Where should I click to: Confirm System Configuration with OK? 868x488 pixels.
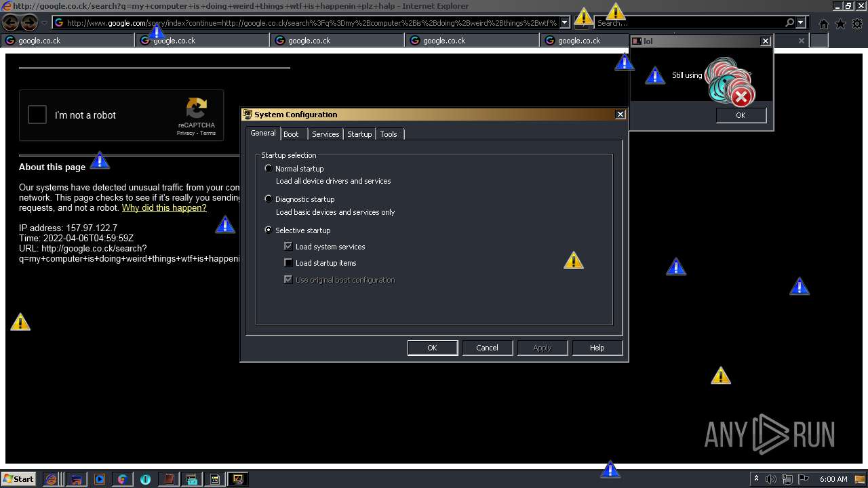[x=432, y=348]
